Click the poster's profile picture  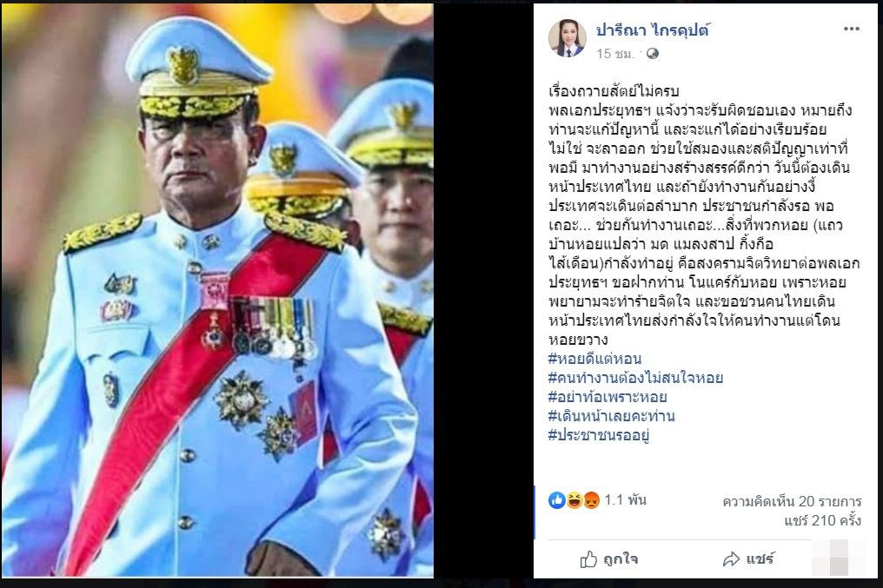click(567, 38)
